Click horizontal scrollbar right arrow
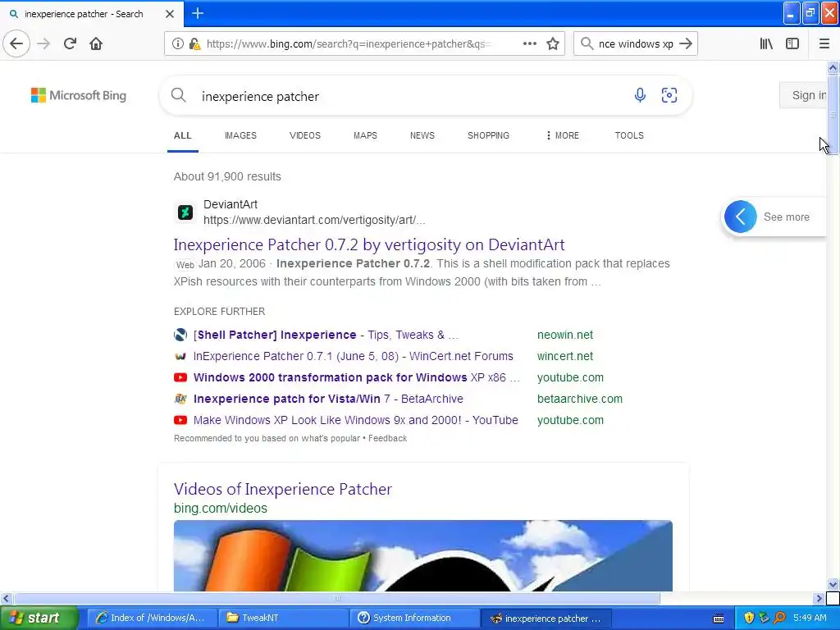 point(819,598)
